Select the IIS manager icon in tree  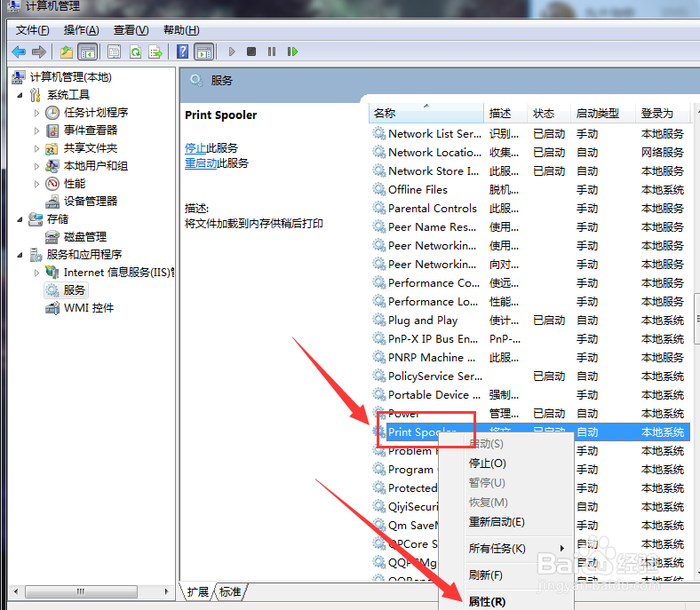click(x=52, y=273)
